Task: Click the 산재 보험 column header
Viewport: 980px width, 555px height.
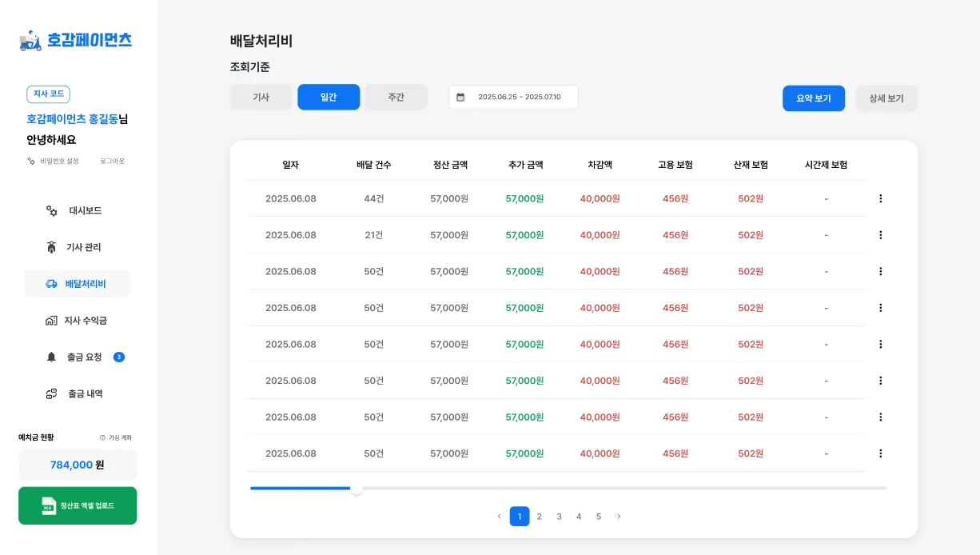Action: [751, 165]
